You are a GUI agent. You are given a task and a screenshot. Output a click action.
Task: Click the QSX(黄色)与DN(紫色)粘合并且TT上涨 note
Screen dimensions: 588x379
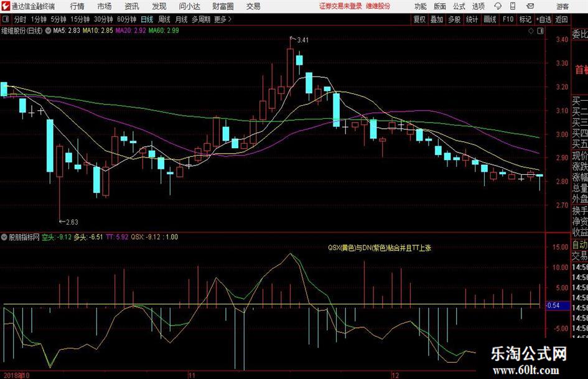380,248
